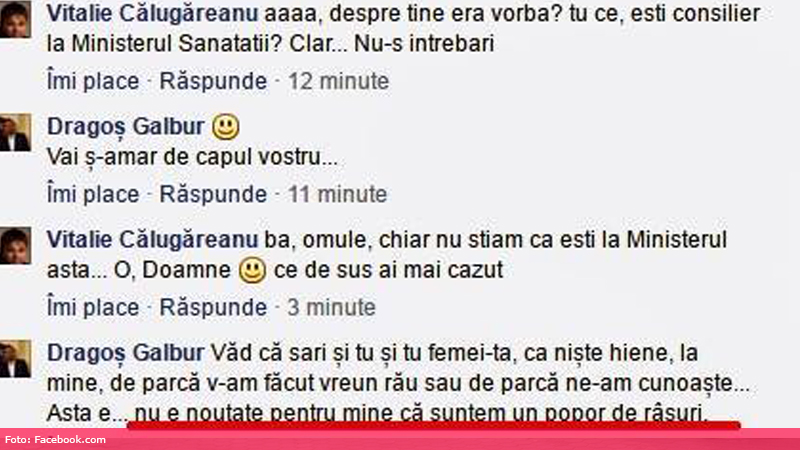Open Vitalie Călugăreanu profile from first comment

(153, 14)
